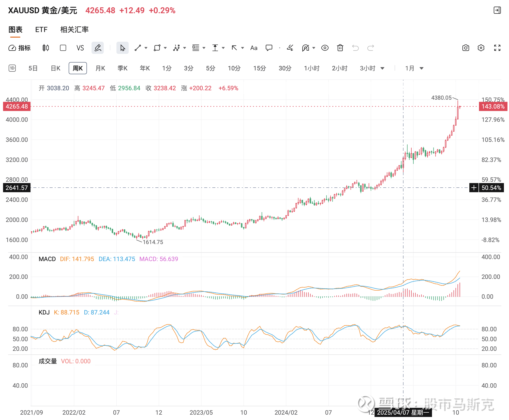Click the collapse panel icon top right
This screenshot has width=509, height=420.
pyautogui.click(x=497, y=10)
